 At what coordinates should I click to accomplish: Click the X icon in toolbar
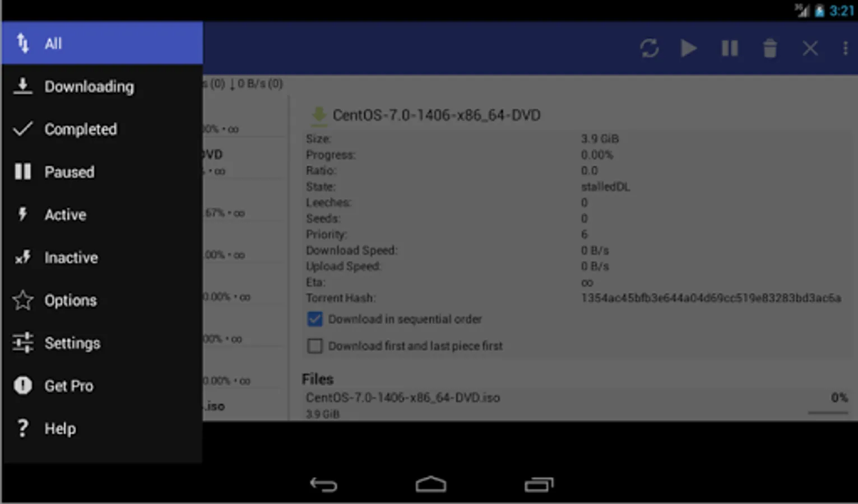coord(810,48)
